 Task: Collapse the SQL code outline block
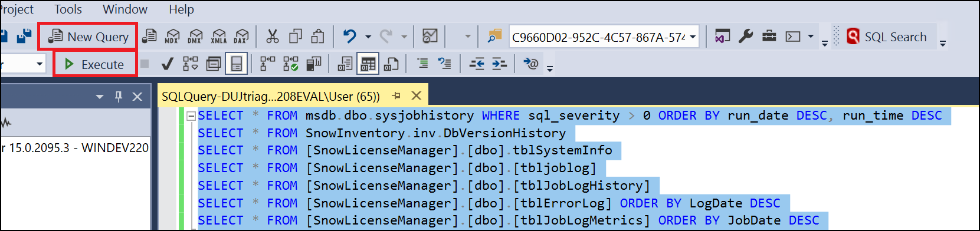[191, 116]
